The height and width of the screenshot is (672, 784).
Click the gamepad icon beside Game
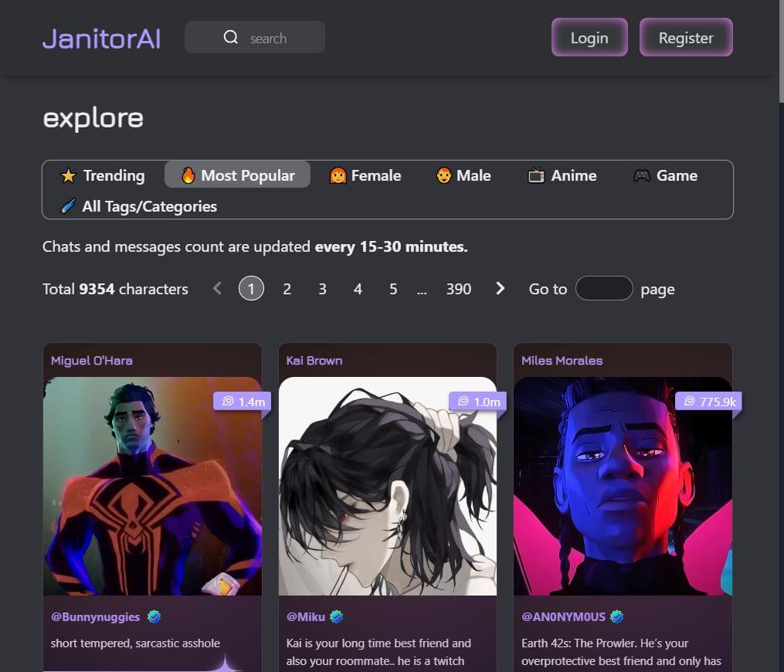[x=642, y=175]
